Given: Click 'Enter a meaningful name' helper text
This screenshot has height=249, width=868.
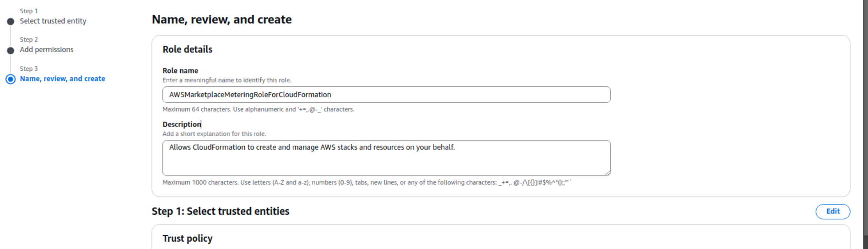Looking at the screenshot, I should (x=226, y=80).
